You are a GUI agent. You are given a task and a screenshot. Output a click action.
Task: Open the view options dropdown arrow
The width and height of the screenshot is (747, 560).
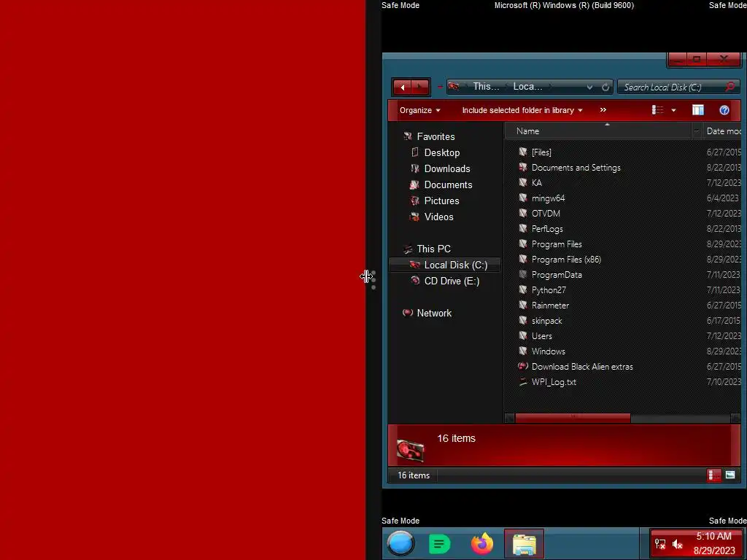click(x=673, y=111)
